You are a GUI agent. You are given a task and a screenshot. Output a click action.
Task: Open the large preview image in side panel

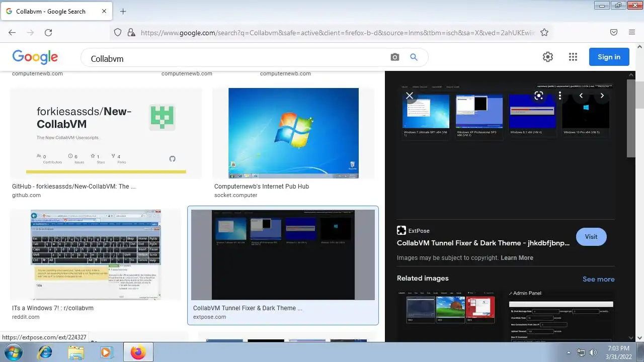click(506, 151)
